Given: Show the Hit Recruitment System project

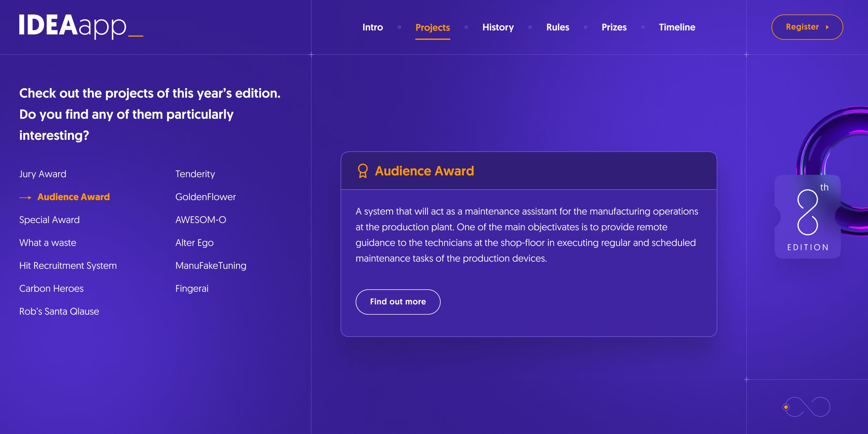Looking at the screenshot, I should pos(68,266).
